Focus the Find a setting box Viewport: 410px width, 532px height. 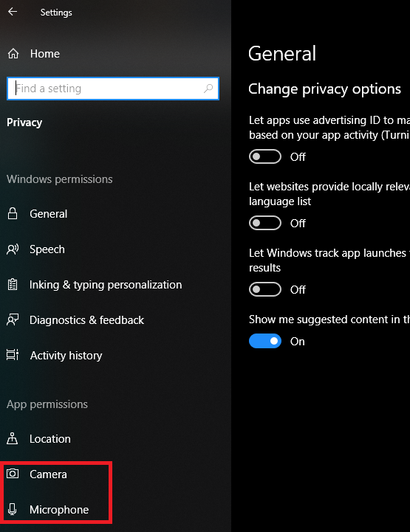[113, 89]
